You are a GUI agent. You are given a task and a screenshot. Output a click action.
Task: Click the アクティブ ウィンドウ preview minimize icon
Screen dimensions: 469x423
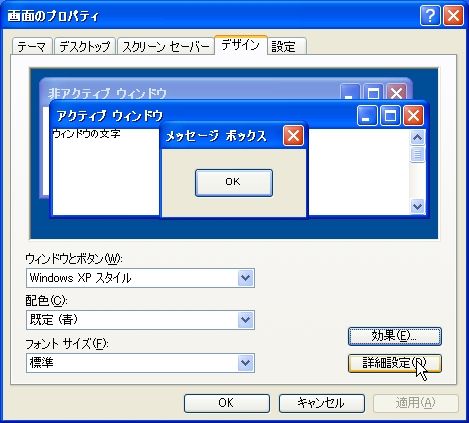coord(367,116)
